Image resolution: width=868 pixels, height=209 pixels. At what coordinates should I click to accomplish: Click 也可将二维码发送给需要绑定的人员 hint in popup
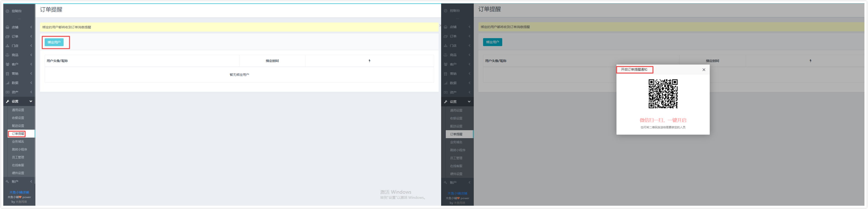click(x=663, y=128)
